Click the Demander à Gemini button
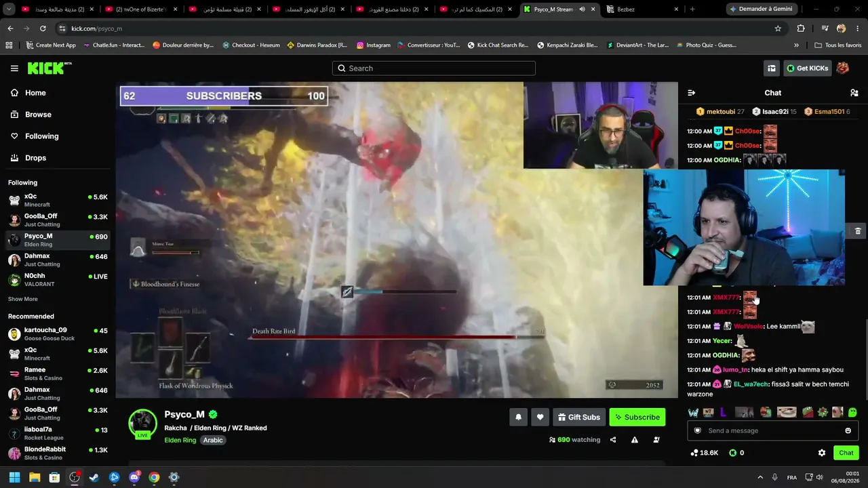 coord(760,9)
